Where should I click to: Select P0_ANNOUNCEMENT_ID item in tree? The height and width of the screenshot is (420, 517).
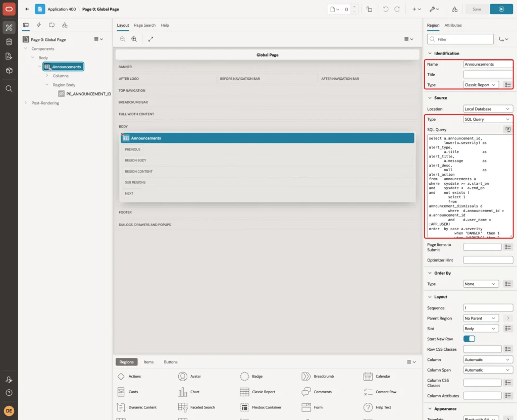88,94
